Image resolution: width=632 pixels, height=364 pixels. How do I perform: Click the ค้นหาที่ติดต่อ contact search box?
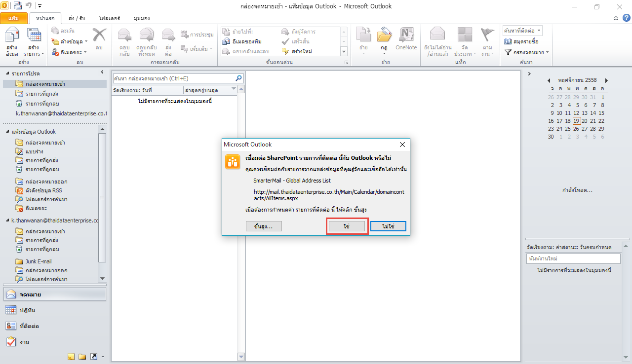point(522,31)
